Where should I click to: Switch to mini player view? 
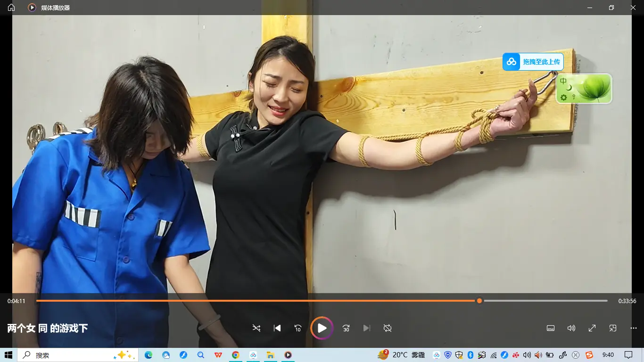tap(613, 328)
